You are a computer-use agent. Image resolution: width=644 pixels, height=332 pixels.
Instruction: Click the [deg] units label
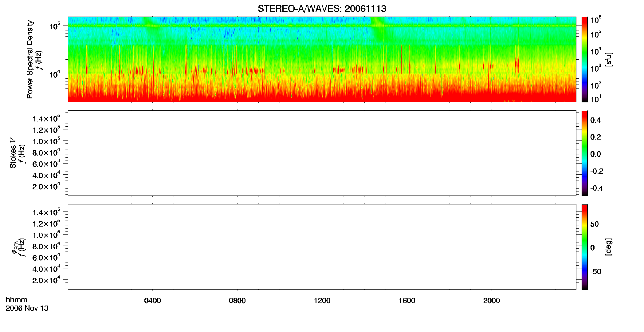point(609,247)
